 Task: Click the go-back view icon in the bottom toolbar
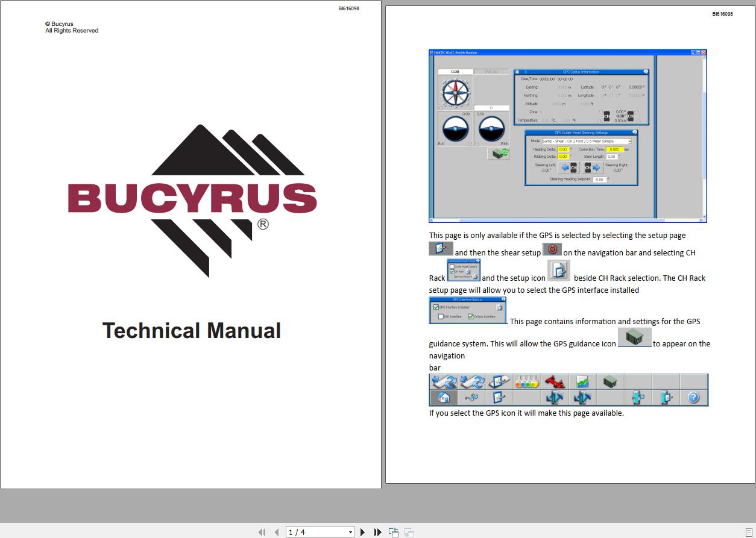pos(393,532)
